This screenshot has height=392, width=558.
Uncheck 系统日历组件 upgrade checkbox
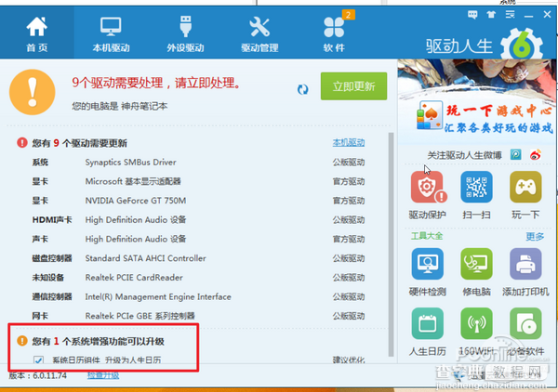[38, 360]
